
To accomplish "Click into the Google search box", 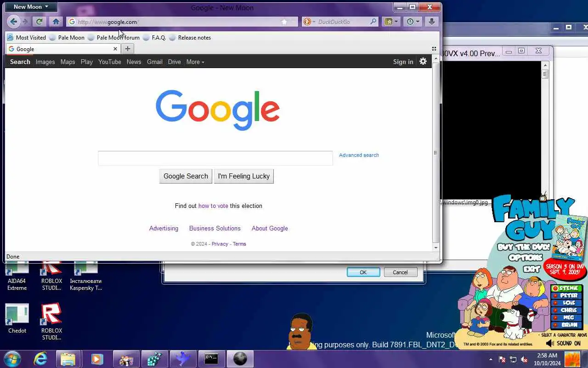I will point(215,158).
